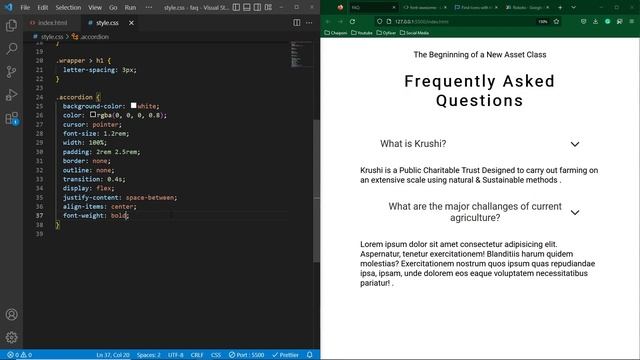
Task: Open Run and Debug view
Action: (x=11, y=95)
